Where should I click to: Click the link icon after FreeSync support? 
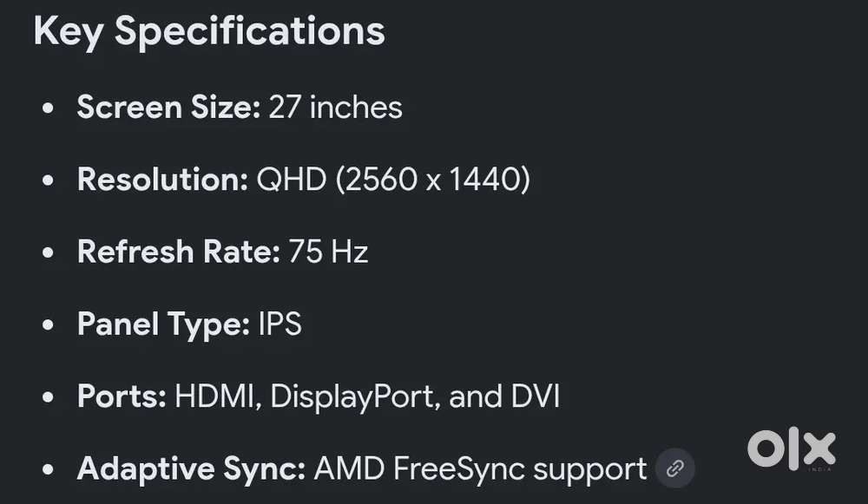[x=674, y=468]
